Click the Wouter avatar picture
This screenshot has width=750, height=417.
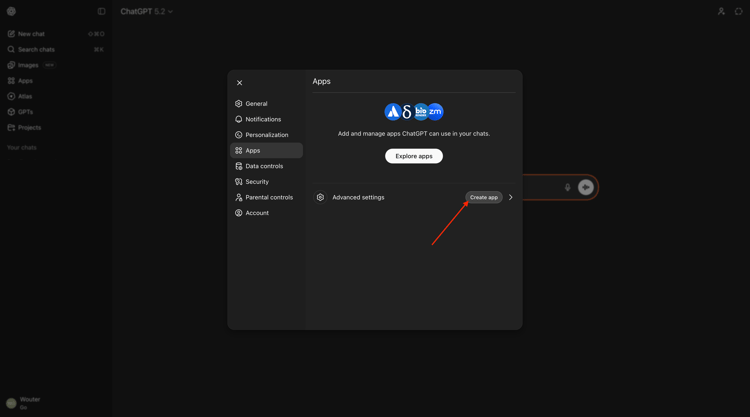coord(11,403)
